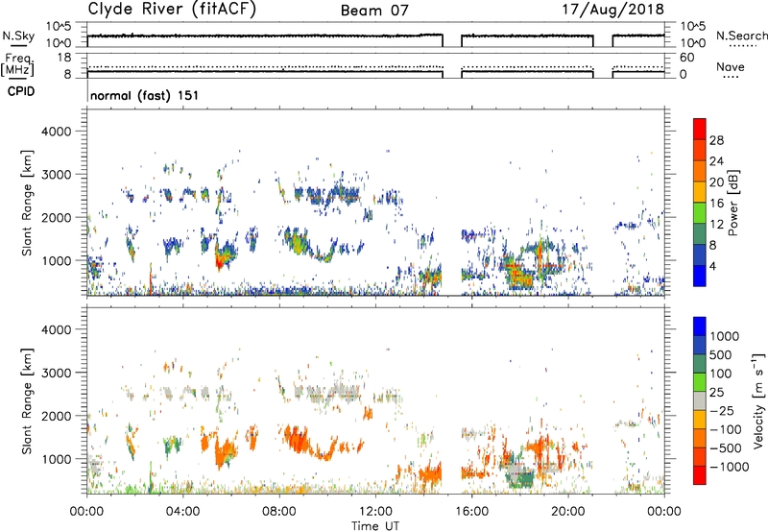Click the 'CPID' label
The image size is (768, 532).
pos(21,91)
